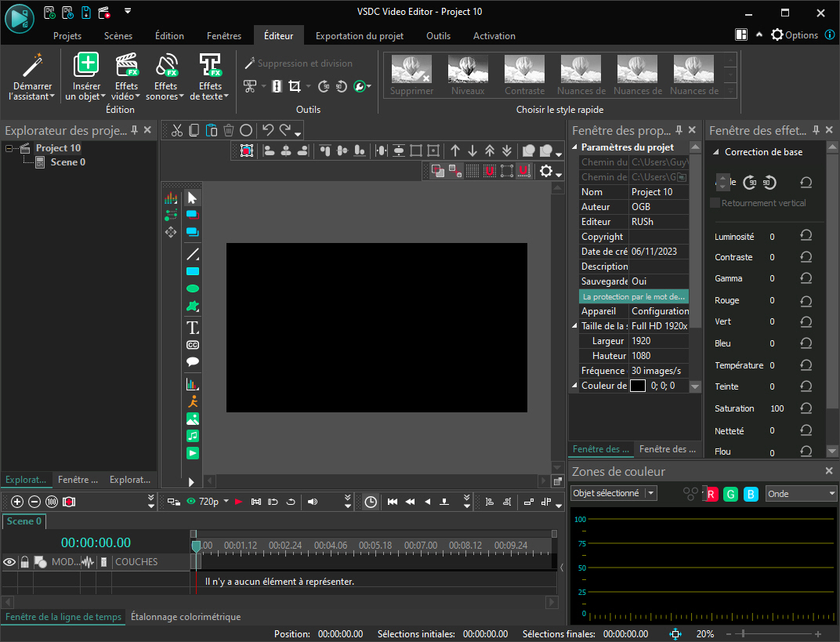
Task: Pin the Fenêtre des effets panel
Action: click(x=816, y=129)
